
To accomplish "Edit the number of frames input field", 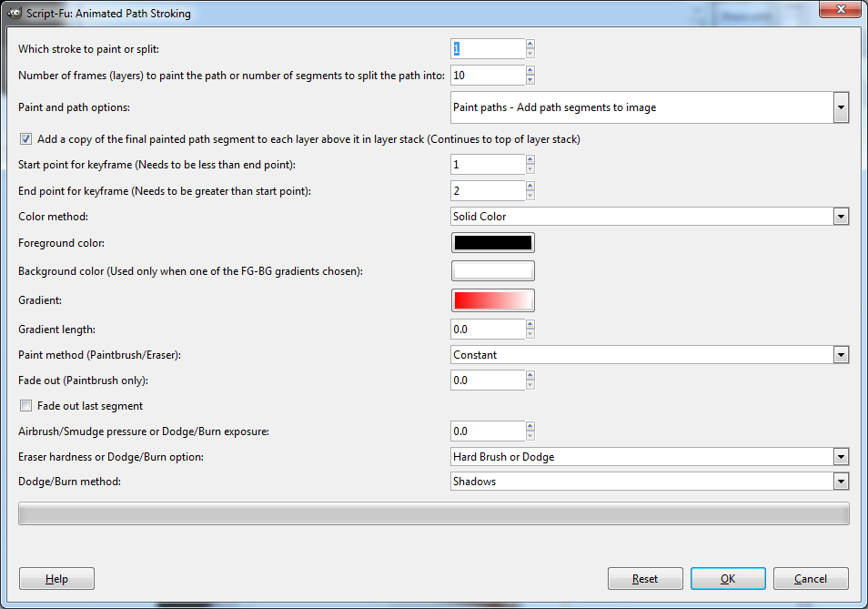I will coord(487,75).
